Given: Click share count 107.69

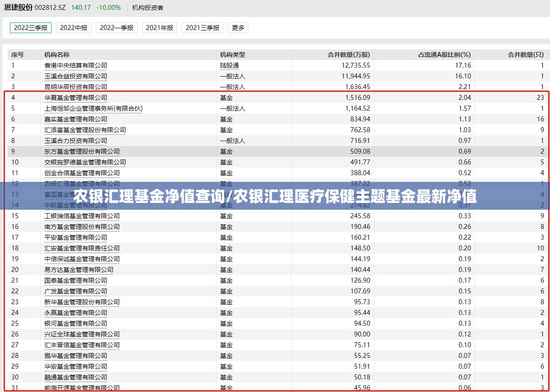Looking at the screenshot, I should tap(360, 291).
